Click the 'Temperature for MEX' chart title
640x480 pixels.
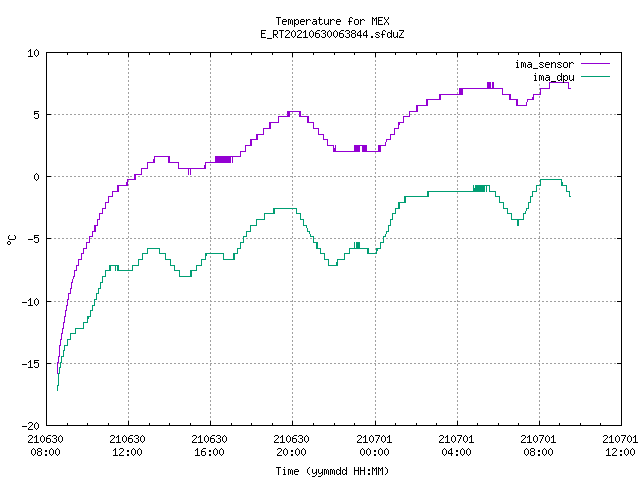332,21
